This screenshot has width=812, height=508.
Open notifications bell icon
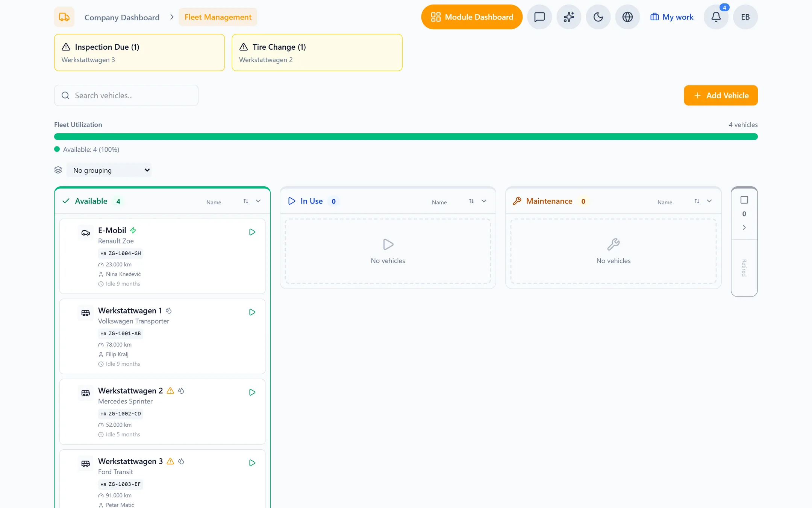click(716, 17)
